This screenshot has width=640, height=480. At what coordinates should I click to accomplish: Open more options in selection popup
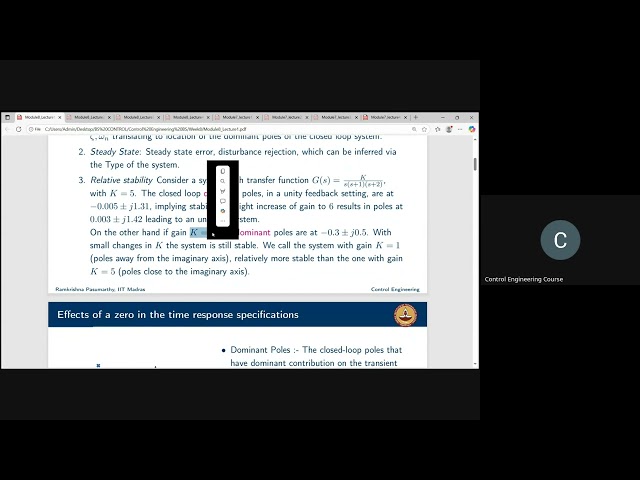[x=223, y=221]
